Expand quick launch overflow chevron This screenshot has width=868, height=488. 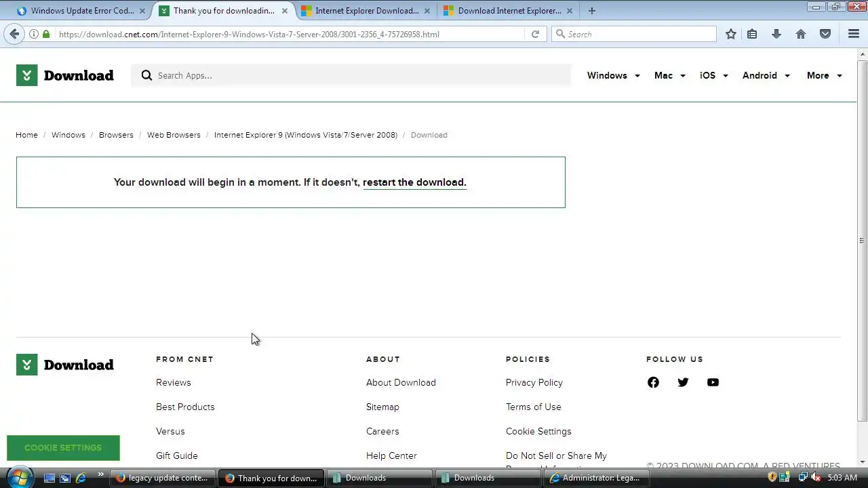point(101,474)
